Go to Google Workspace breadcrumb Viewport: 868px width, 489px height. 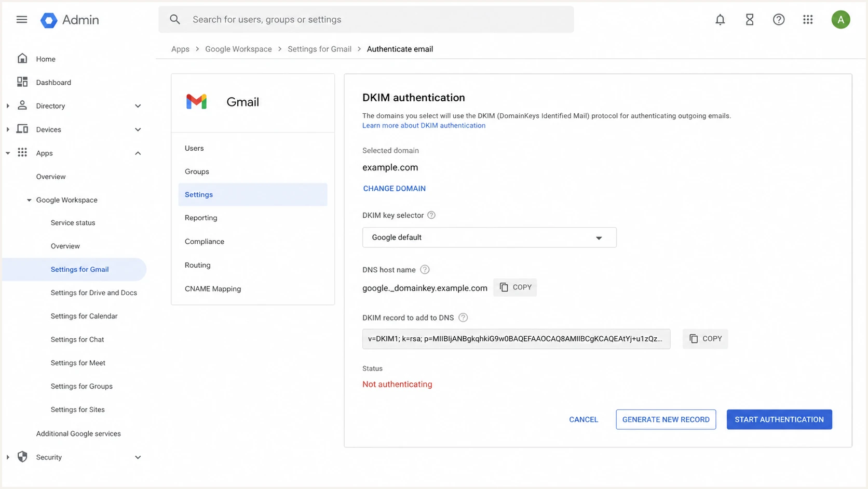(238, 49)
